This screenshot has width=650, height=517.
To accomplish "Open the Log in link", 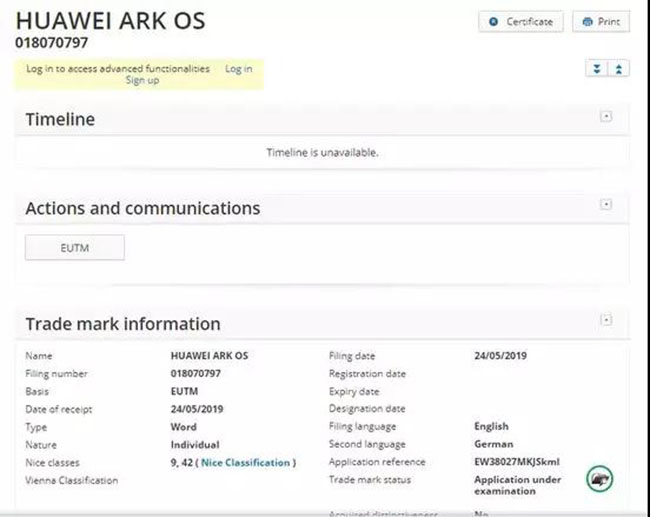I will (238, 69).
